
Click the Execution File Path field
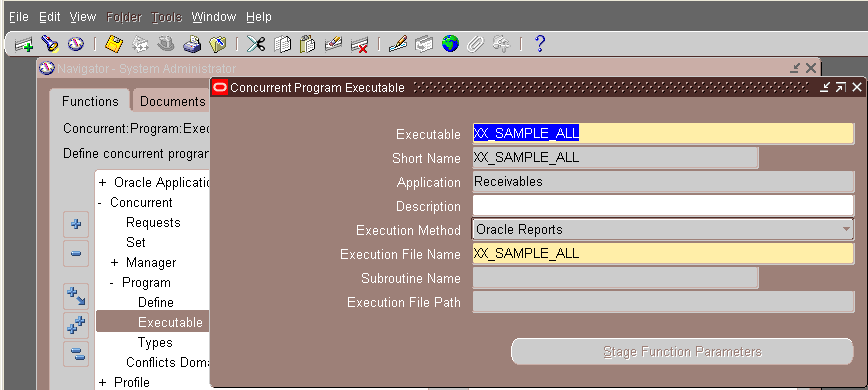click(663, 301)
